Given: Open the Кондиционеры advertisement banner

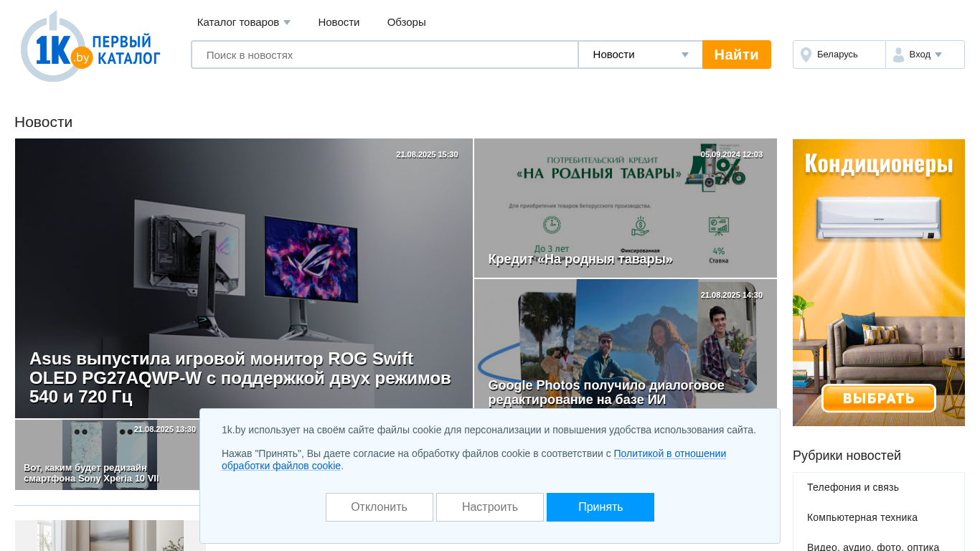Looking at the screenshot, I should pos(878,283).
